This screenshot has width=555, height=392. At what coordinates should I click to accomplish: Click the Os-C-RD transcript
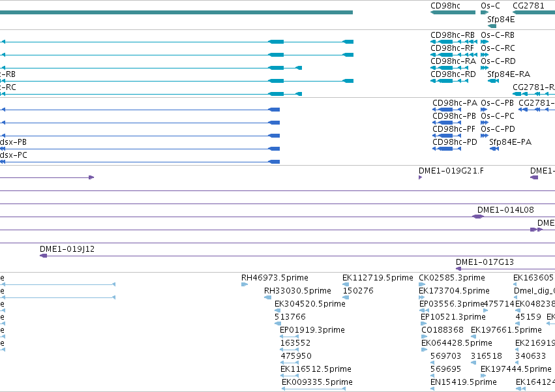pyautogui.click(x=485, y=68)
